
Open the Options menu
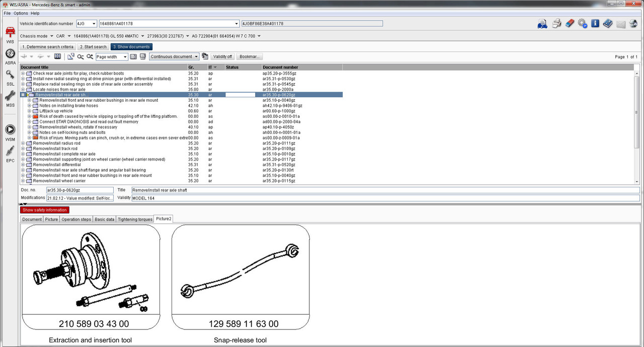tap(21, 13)
